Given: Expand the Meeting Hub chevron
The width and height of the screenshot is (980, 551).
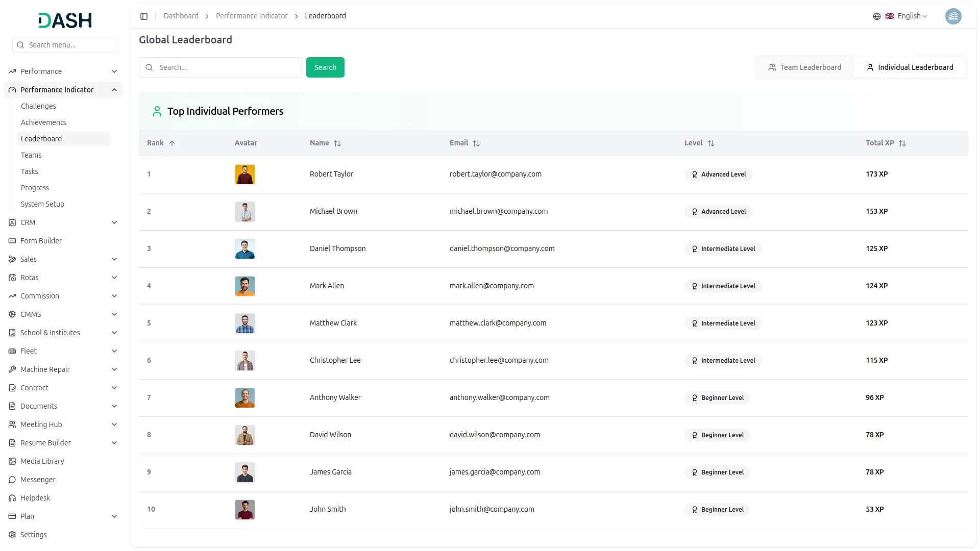Looking at the screenshot, I should pos(114,424).
